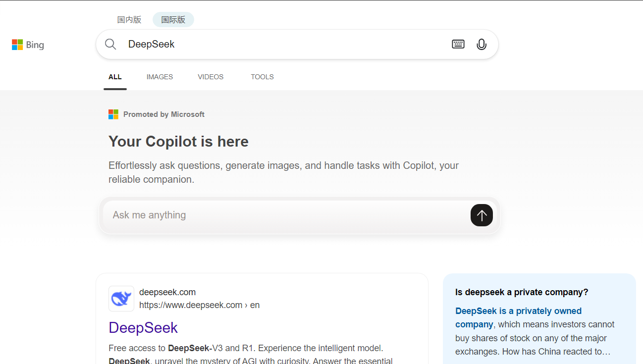Select the ALL results tab
The image size is (643, 364).
115,77
